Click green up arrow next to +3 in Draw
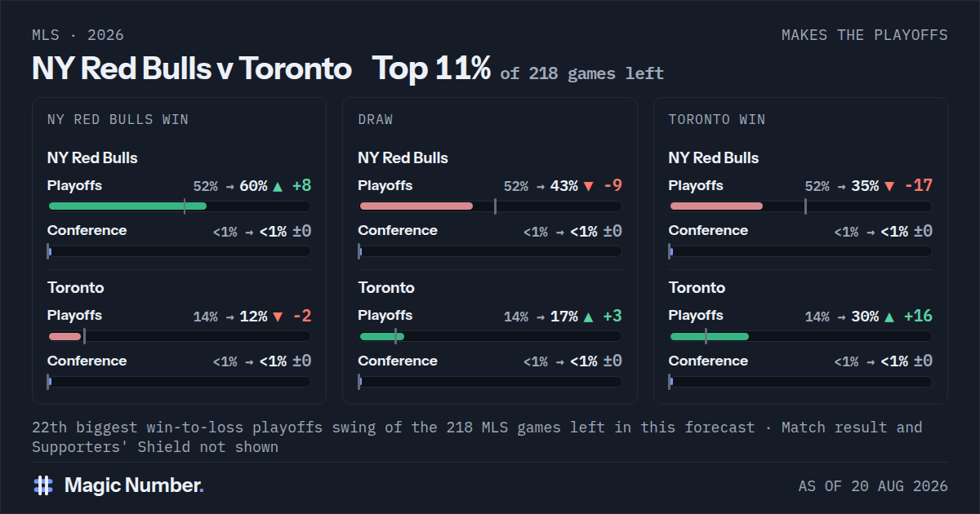The height and width of the screenshot is (514, 980). click(x=588, y=317)
